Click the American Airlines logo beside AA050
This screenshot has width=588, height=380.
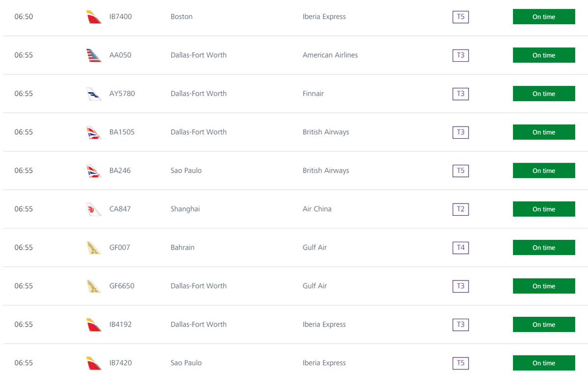93,55
